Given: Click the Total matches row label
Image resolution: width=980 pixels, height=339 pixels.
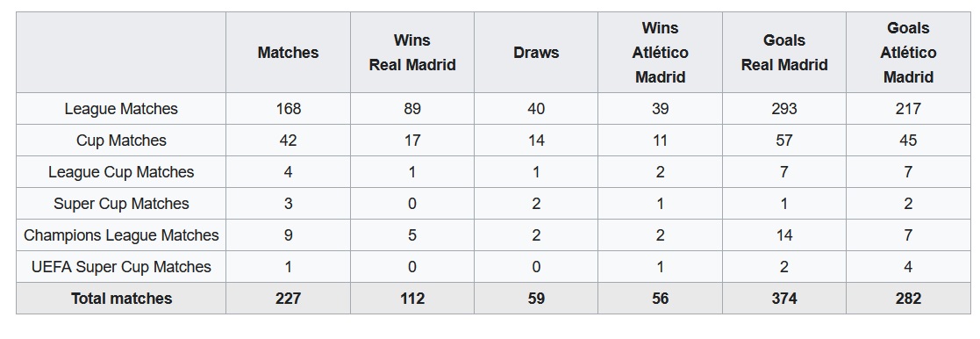Looking at the screenshot, I should coord(121,299).
